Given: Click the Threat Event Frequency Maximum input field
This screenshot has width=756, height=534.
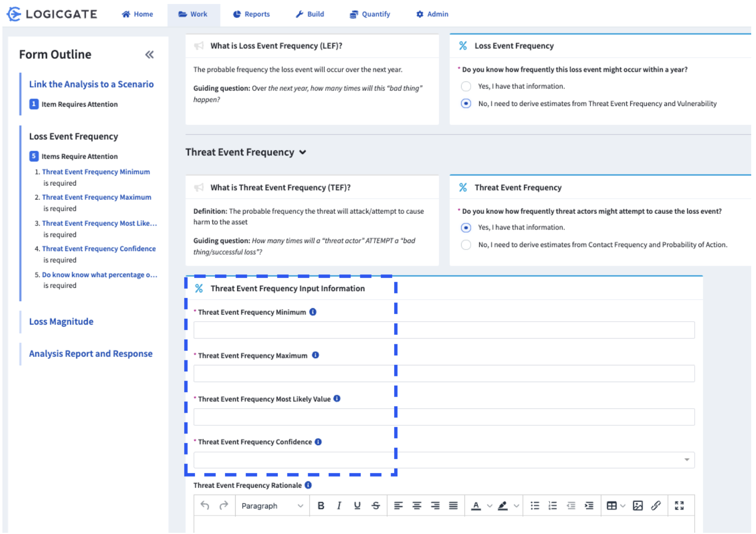Looking at the screenshot, I should (x=444, y=373).
